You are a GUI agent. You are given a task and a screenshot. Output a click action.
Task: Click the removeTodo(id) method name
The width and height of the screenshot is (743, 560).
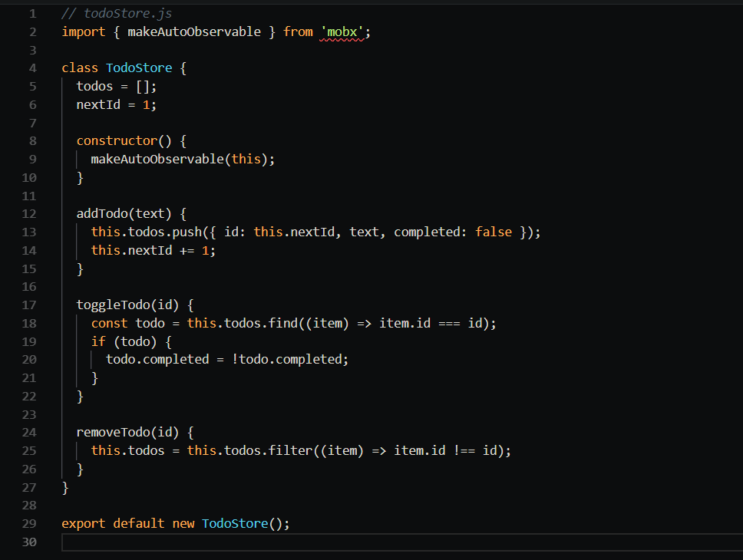pyautogui.click(x=127, y=432)
